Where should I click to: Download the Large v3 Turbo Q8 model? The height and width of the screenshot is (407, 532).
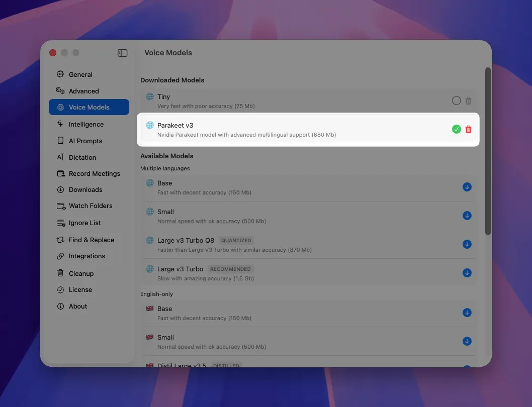(467, 244)
